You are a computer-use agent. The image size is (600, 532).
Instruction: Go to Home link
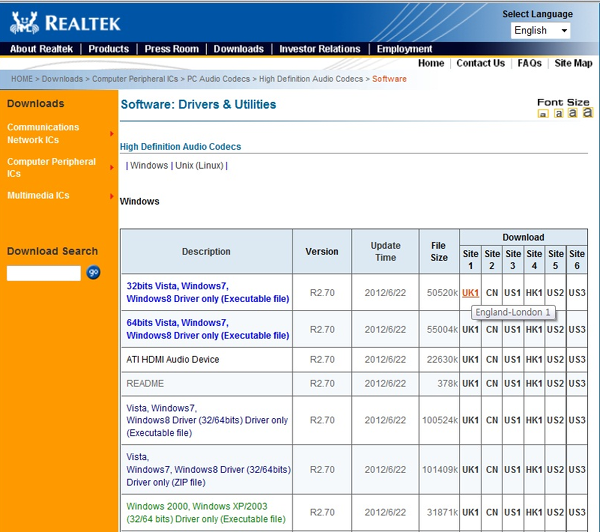click(x=431, y=63)
